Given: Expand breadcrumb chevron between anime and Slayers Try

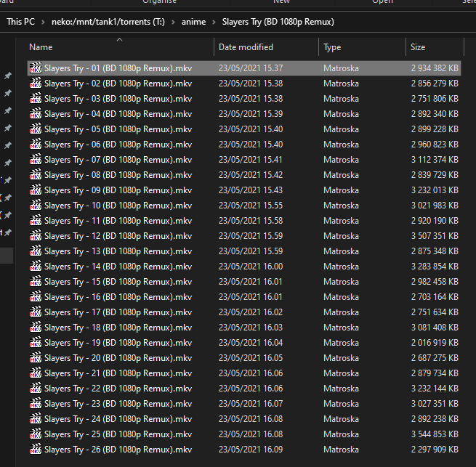Looking at the screenshot, I should pos(214,23).
